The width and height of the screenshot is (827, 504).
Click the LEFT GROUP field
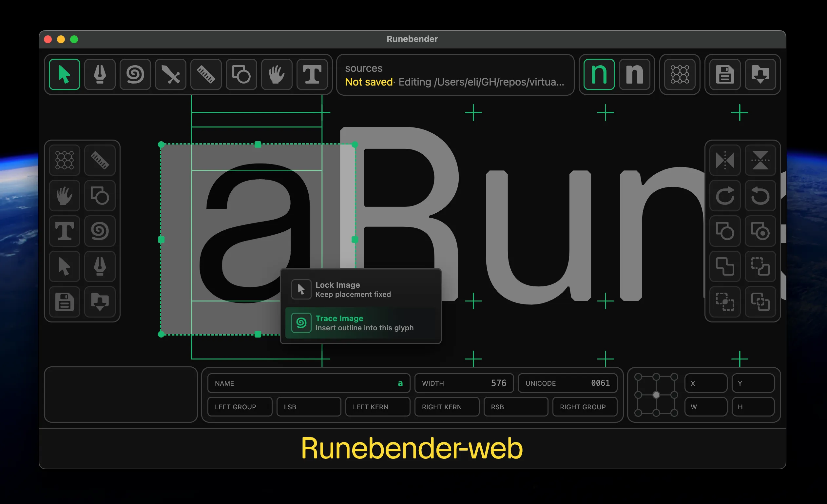[240, 407]
